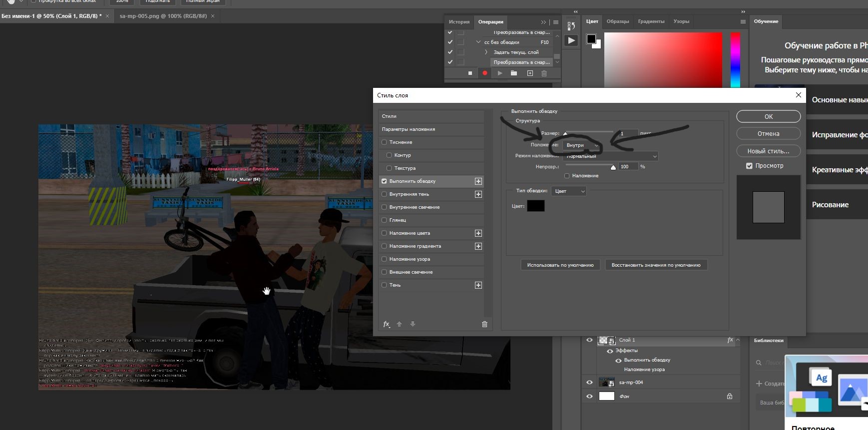The image size is (868, 430).
Task: Click the black stroke color swatch
Action: [535, 206]
